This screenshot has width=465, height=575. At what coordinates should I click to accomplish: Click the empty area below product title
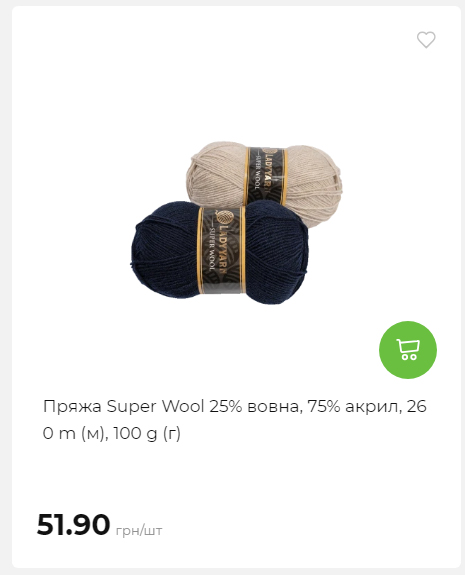(235, 477)
